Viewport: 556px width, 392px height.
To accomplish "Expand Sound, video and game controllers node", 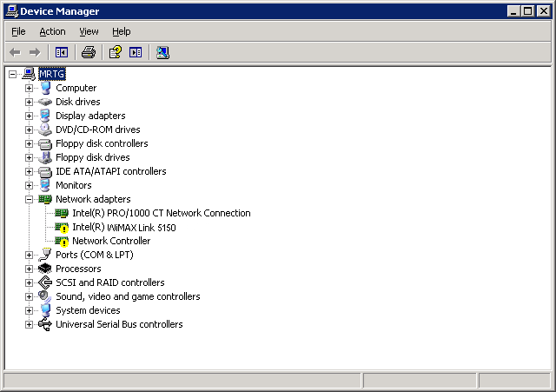I will point(29,296).
